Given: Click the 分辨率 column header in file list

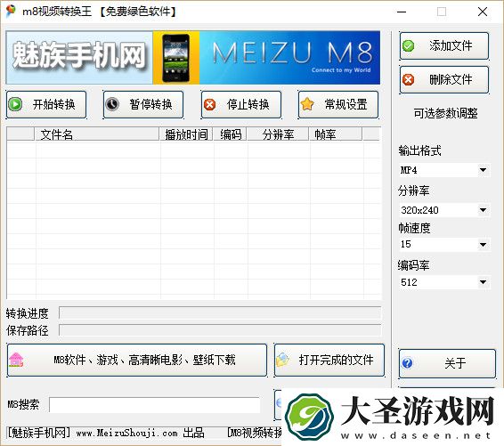Looking at the screenshot, I should click(x=278, y=134).
